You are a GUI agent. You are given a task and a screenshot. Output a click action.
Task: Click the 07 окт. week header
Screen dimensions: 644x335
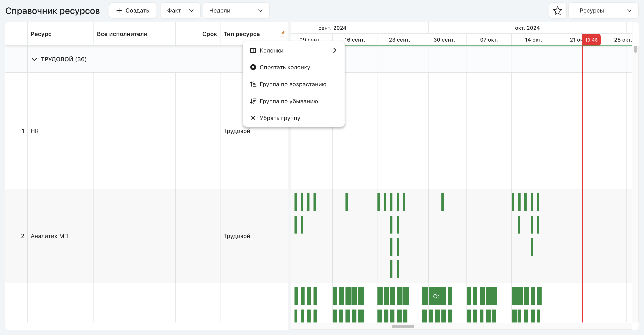pyautogui.click(x=489, y=40)
